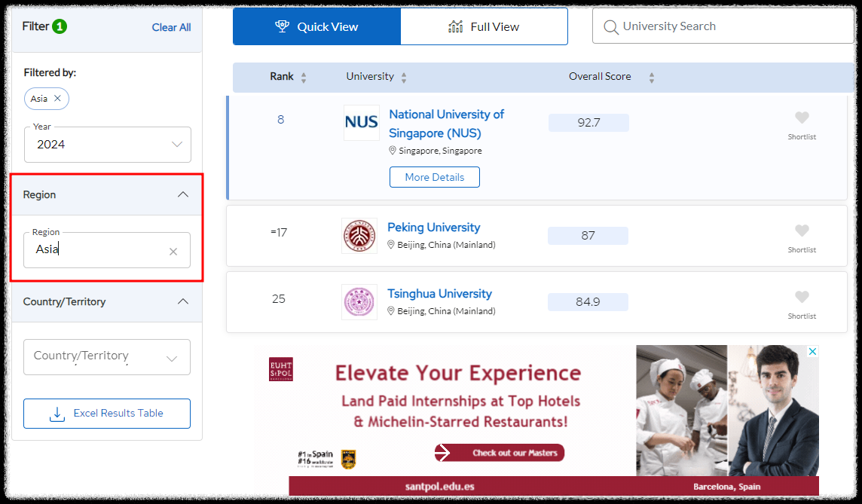862x504 pixels.
Task: Click Singapore, Singapore location text
Action: point(440,151)
